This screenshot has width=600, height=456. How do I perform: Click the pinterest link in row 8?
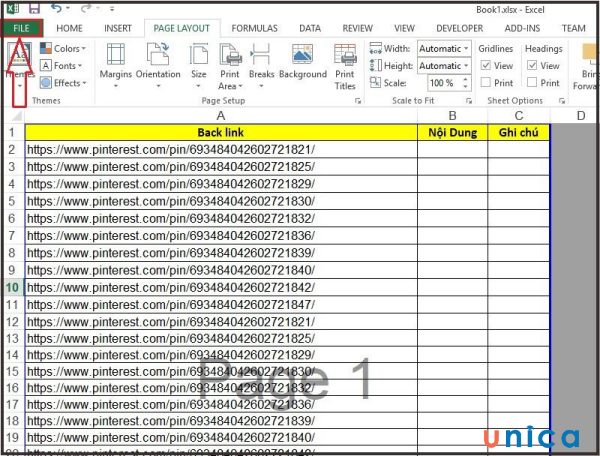[x=171, y=253]
